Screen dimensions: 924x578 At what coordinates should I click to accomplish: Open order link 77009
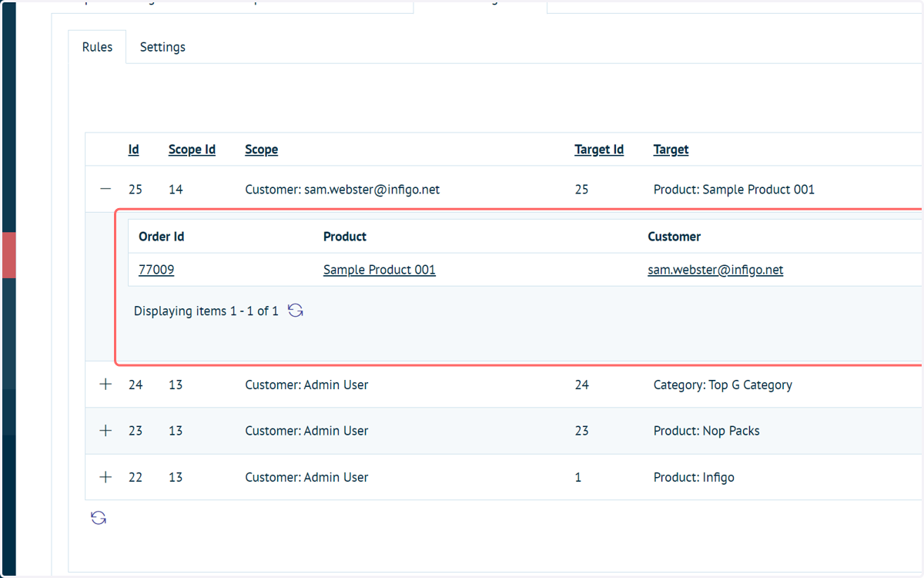[156, 270]
